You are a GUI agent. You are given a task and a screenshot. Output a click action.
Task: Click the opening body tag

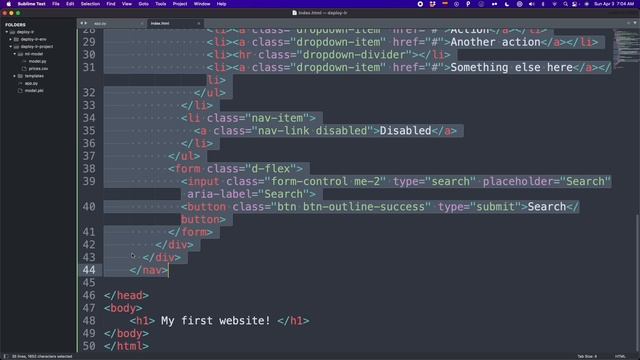123,308
